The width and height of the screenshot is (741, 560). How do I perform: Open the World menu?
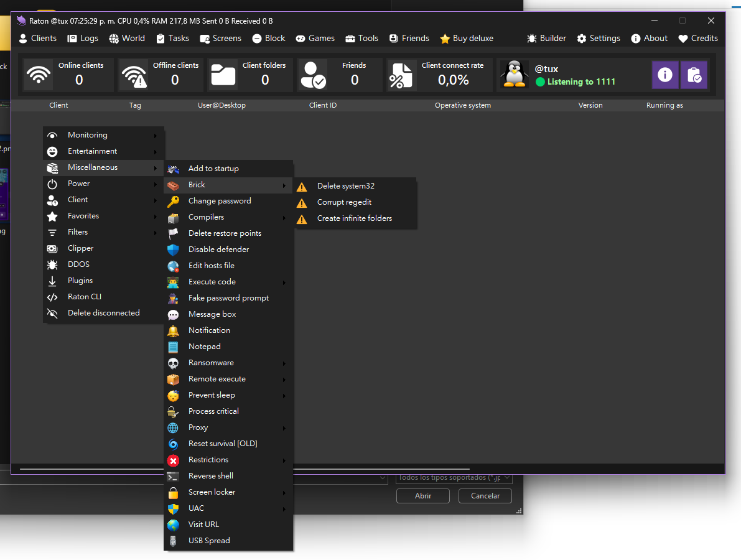(x=127, y=39)
